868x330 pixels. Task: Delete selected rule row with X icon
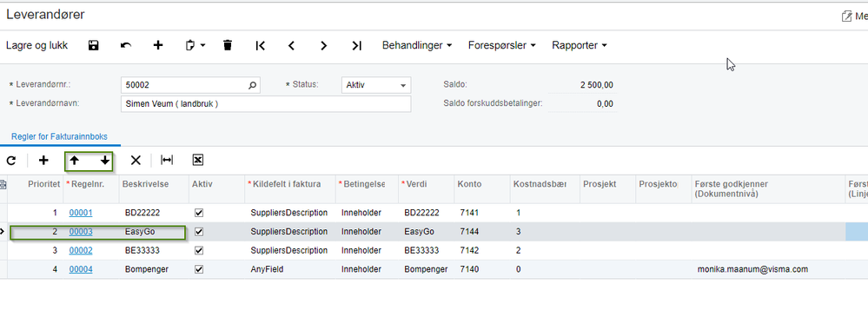click(x=136, y=161)
